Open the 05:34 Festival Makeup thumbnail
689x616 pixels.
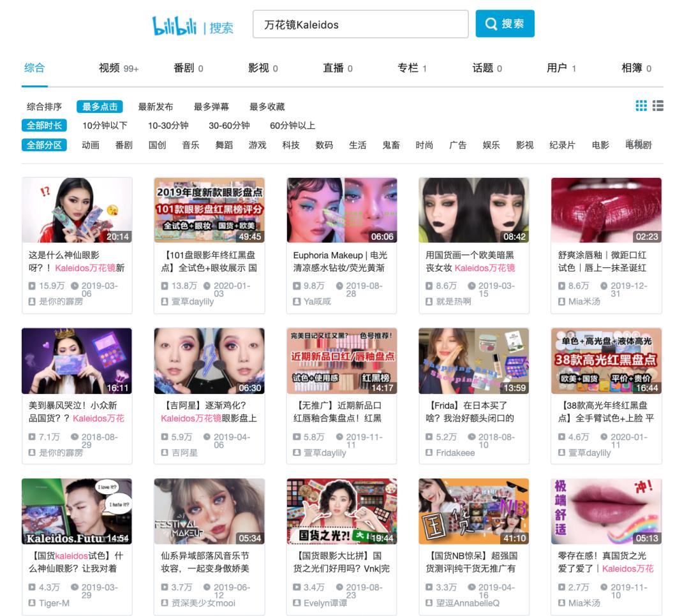coord(210,511)
